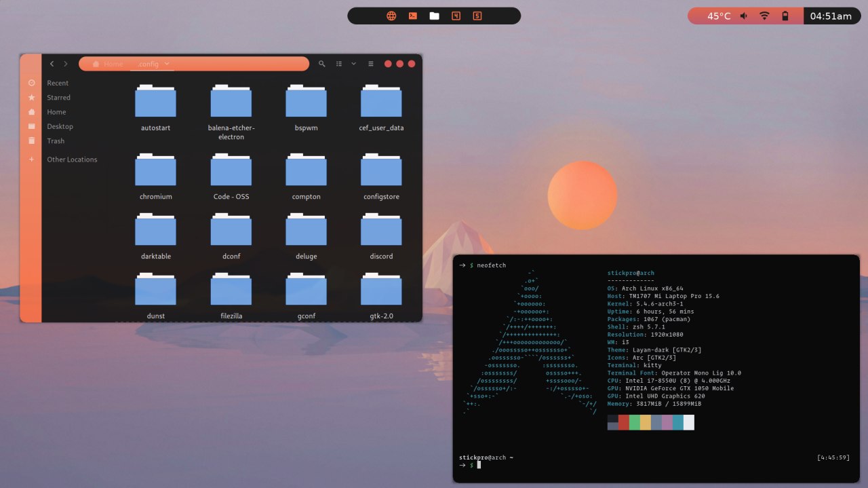Select the discord folder
The height and width of the screenshot is (488, 868).
382,236
